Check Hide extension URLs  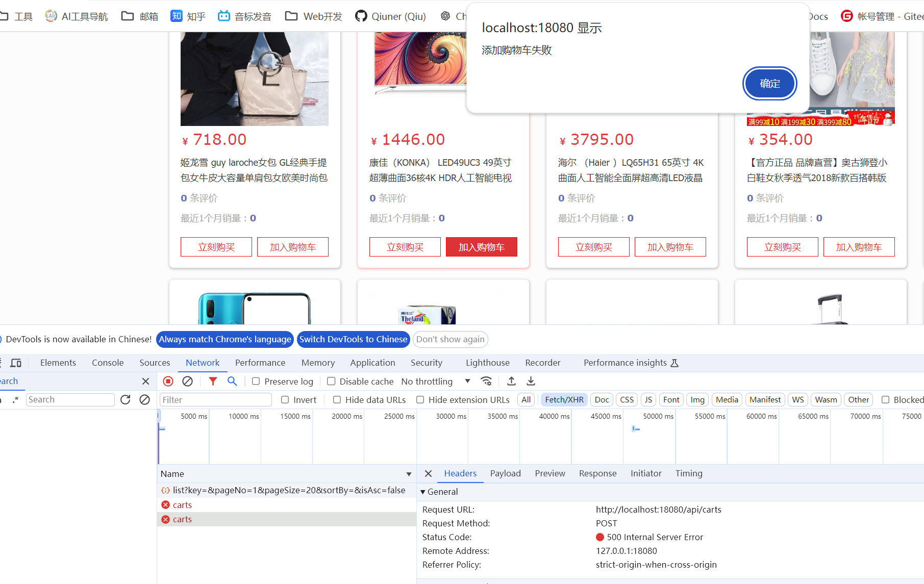click(x=420, y=399)
